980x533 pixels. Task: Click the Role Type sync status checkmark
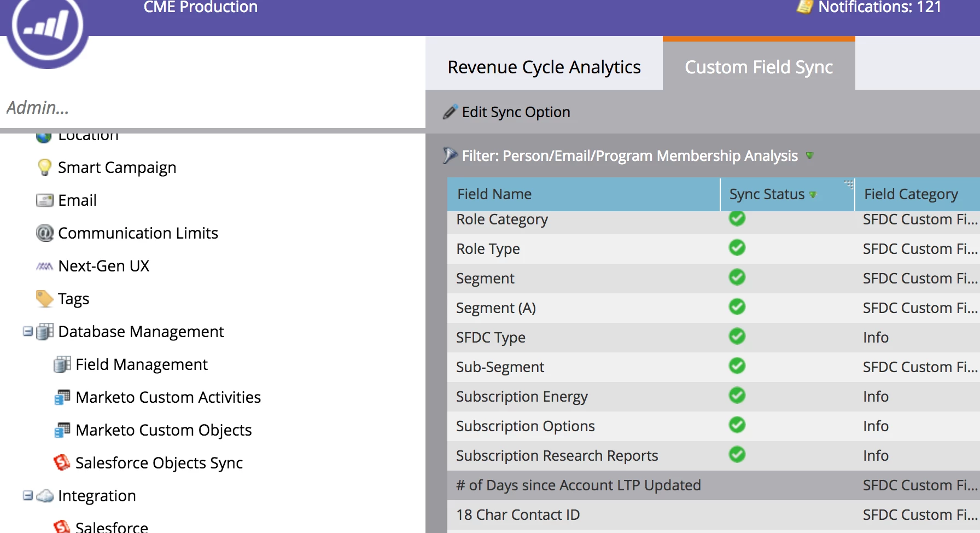737,248
